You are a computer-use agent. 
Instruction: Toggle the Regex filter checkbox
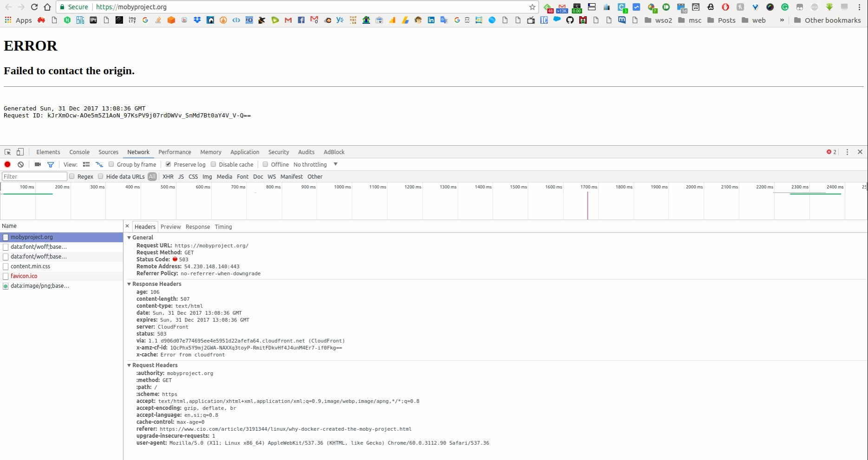click(x=72, y=176)
